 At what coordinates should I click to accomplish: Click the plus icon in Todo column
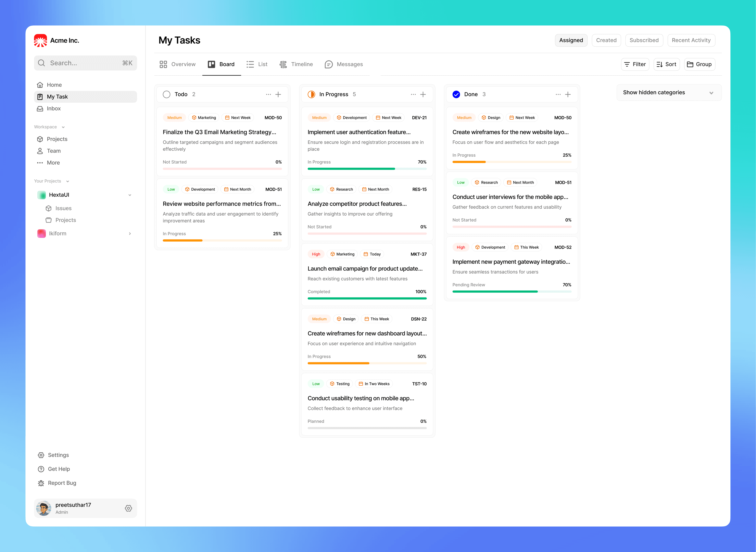pos(278,94)
